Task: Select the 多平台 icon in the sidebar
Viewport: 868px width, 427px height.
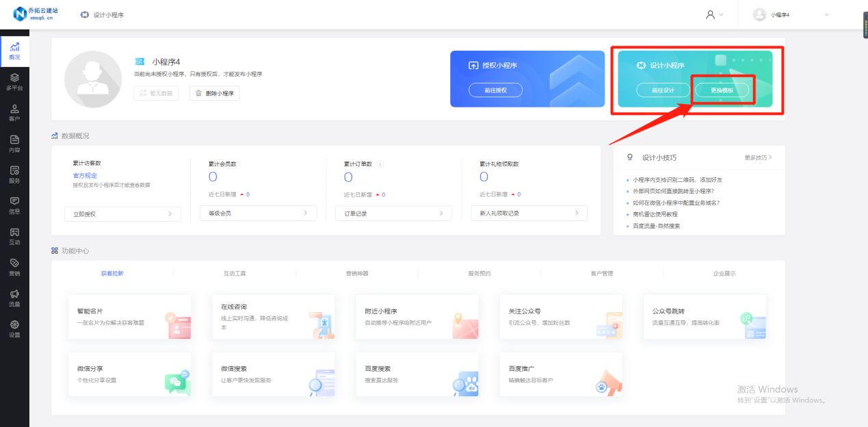Action: 14,81
